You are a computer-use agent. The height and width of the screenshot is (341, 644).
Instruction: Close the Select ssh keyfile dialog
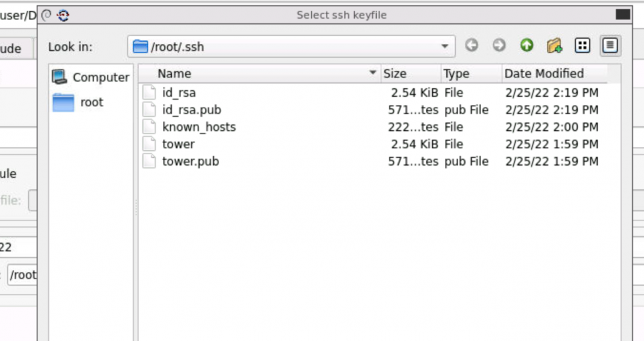click(623, 15)
